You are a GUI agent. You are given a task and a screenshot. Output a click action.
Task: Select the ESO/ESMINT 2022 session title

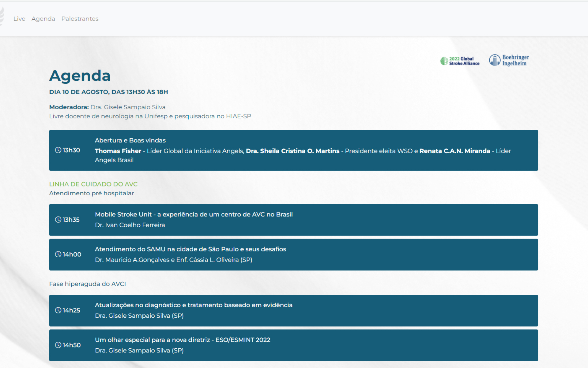point(182,340)
